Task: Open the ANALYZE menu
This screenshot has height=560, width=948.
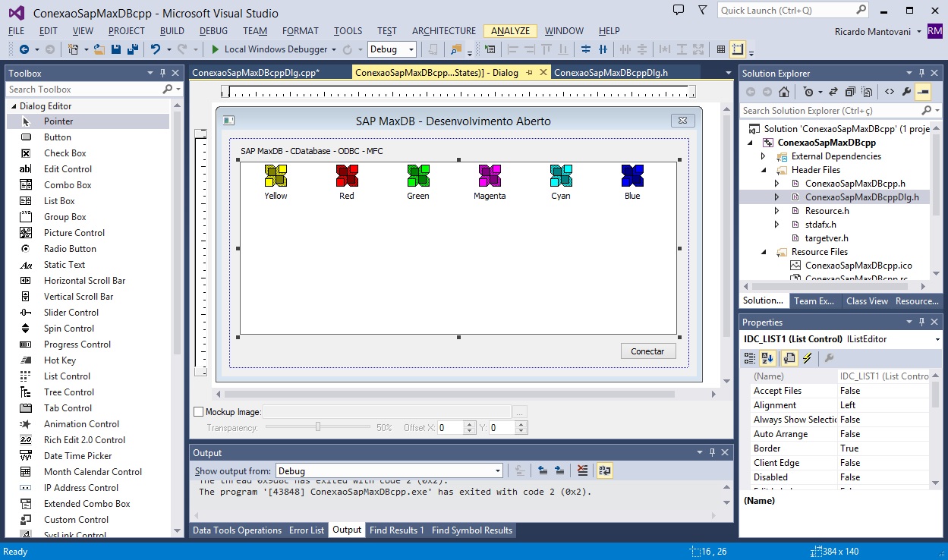Action: click(510, 31)
